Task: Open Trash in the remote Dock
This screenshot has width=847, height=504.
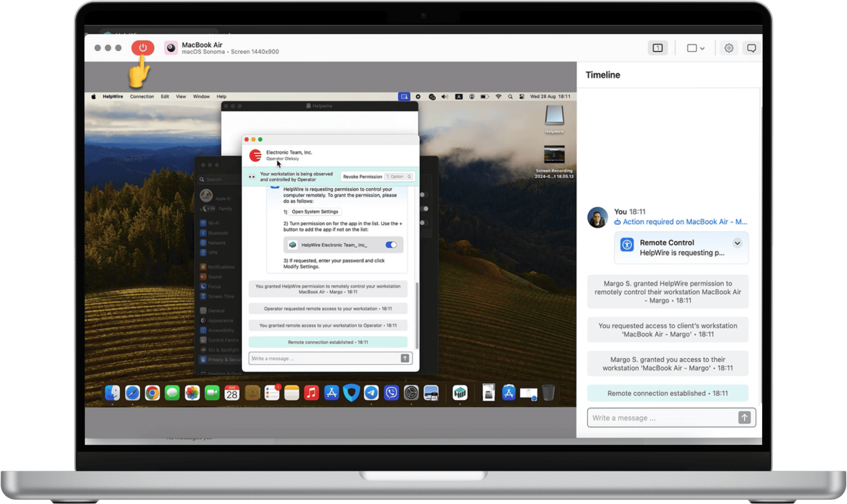Action: click(x=548, y=393)
